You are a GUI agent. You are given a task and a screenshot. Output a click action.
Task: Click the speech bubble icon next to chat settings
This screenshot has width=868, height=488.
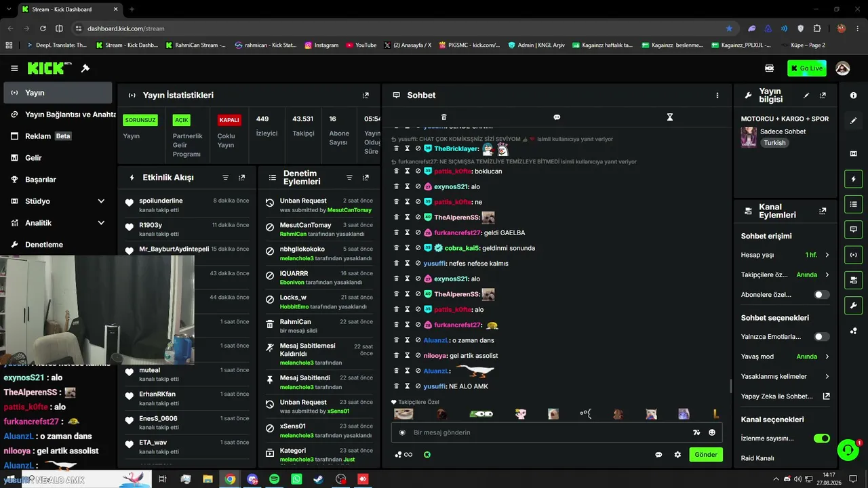[658, 455]
